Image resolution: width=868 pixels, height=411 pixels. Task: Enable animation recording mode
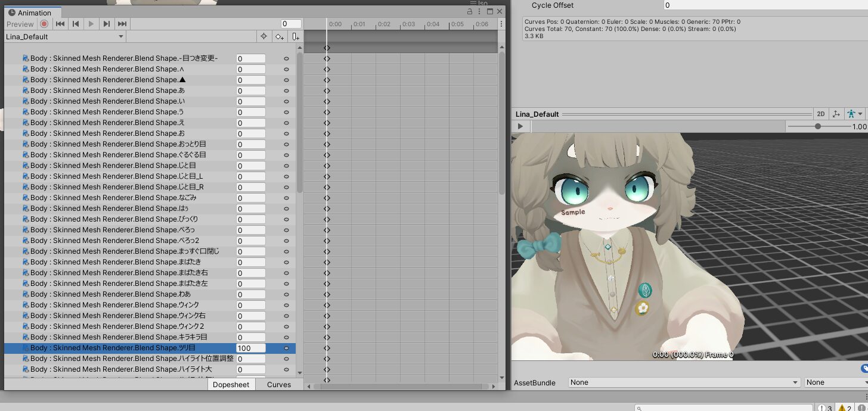[44, 24]
